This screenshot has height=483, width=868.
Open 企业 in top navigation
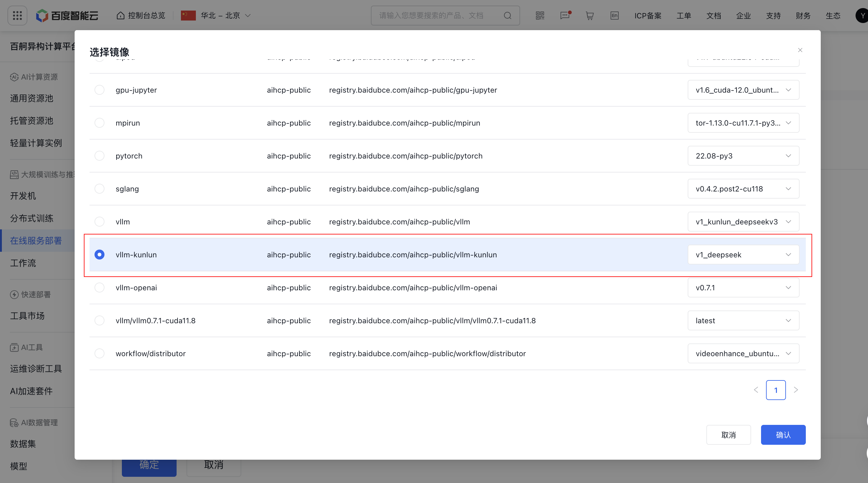pyautogui.click(x=743, y=16)
